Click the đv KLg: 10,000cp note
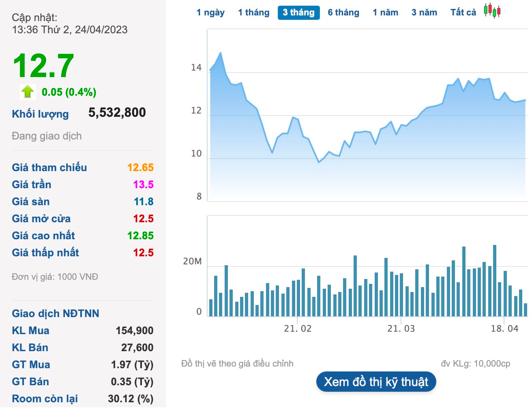Viewport: 532px width, 412px height. pyautogui.click(x=476, y=363)
